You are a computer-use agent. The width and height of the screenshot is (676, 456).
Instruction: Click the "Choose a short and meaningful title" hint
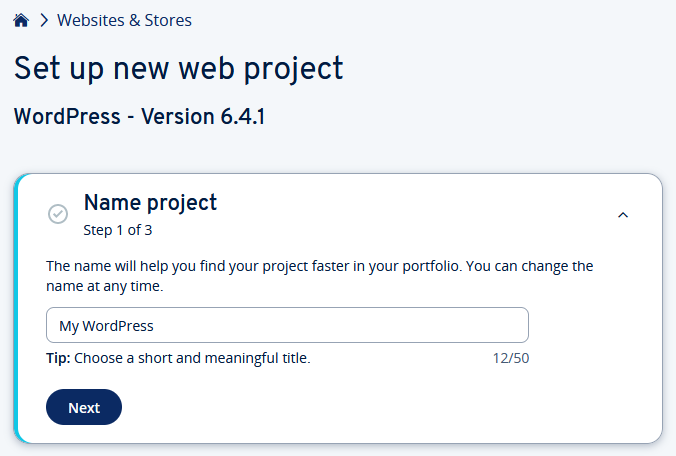pos(192,357)
